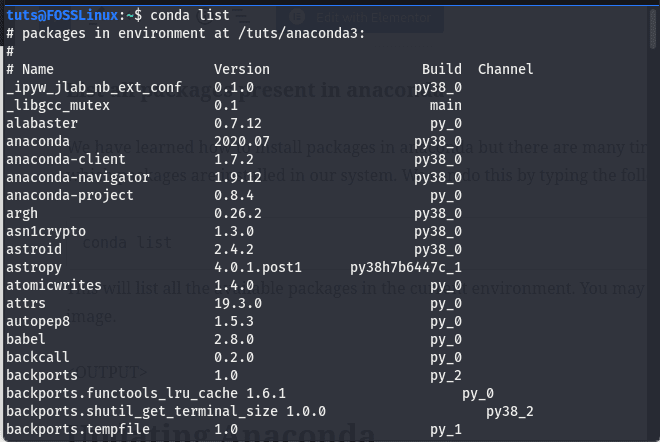
Task: Click the Build column header
Action: point(442,69)
